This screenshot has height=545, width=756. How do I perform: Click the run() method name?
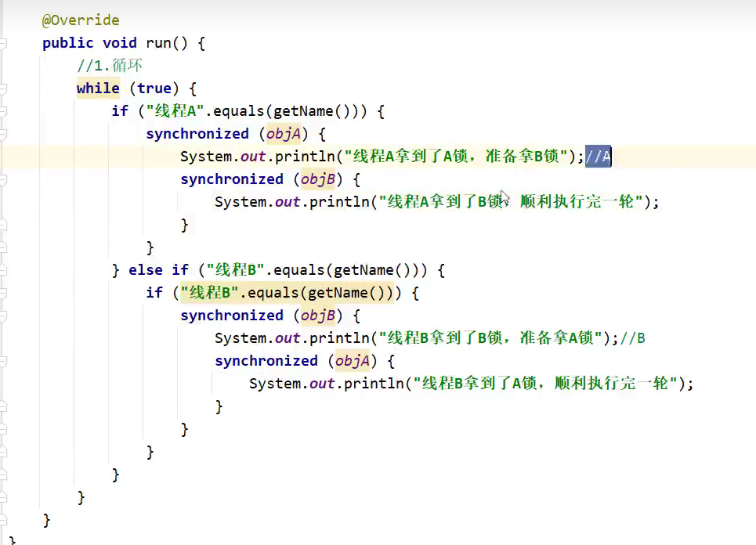pos(158,43)
